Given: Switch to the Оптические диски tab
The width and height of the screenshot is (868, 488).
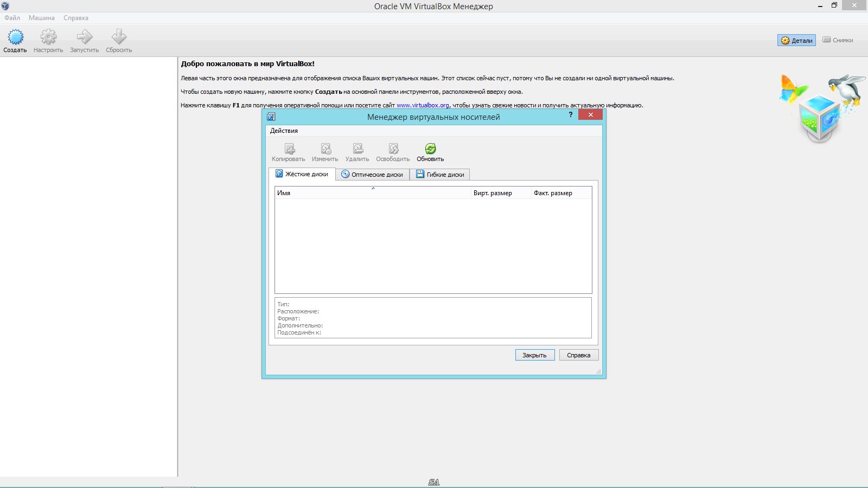Looking at the screenshot, I should [x=373, y=175].
